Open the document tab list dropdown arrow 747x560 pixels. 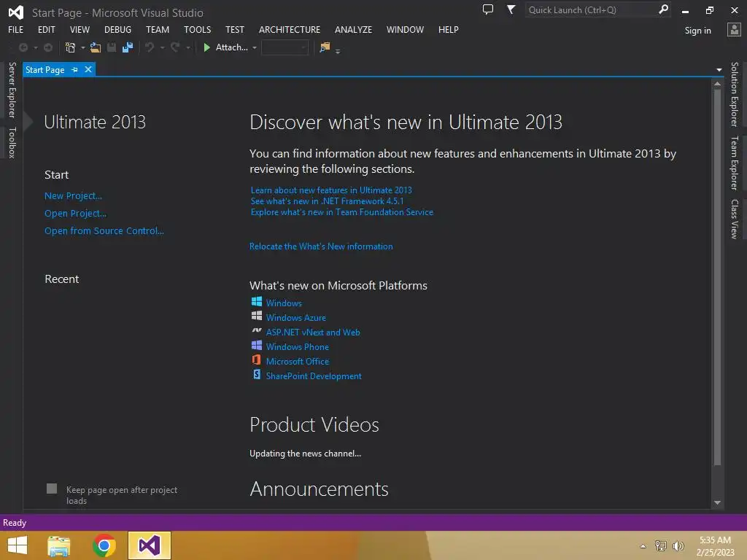point(719,70)
